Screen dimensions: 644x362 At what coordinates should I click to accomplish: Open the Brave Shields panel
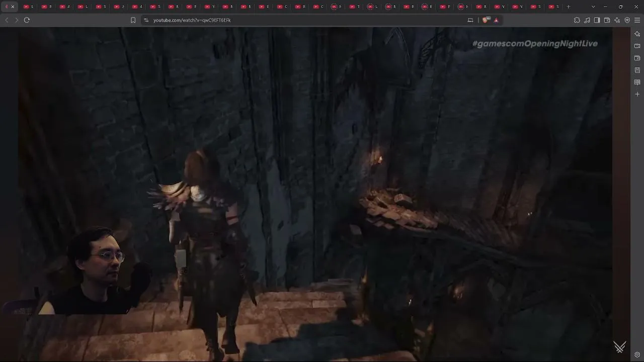(x=486, y=20)
